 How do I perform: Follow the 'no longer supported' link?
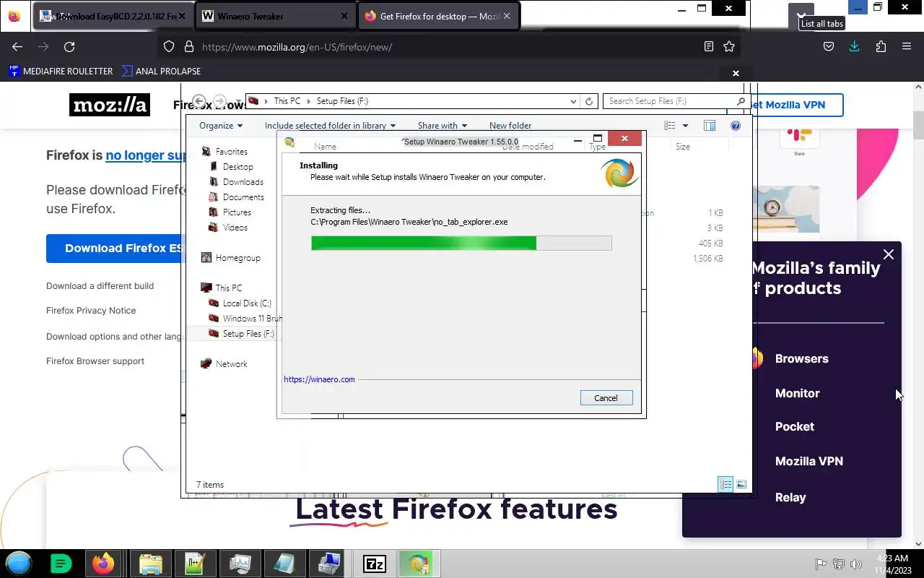coord(147,155)
